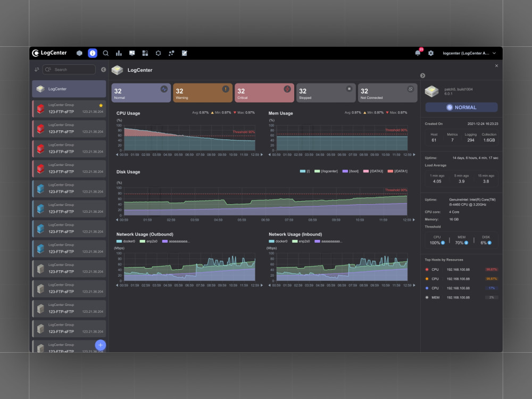Image resolution: width=532 pixels, height=399 pixels.
Task: Click the red dot of the first CPU top host
Action: pos(427,270)
